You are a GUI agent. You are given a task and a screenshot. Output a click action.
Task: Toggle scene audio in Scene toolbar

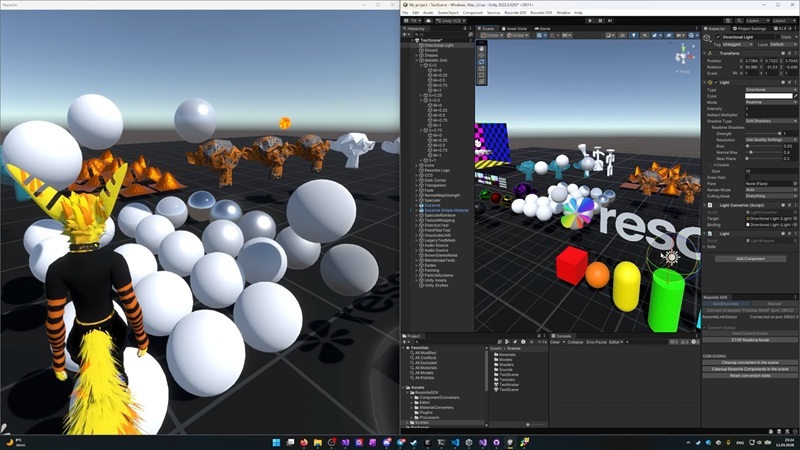(x=645, y=36)
